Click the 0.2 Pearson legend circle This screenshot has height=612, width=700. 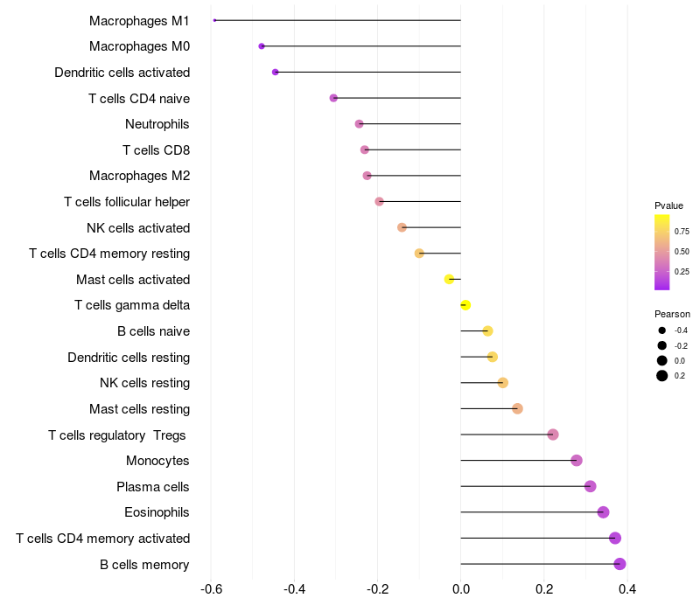662,376
